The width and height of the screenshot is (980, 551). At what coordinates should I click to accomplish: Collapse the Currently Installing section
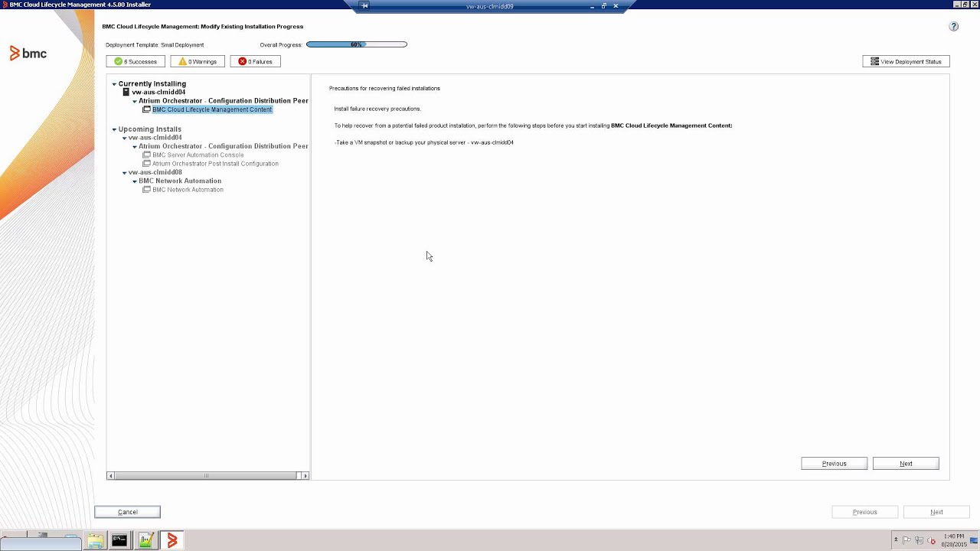coord(114,84)
